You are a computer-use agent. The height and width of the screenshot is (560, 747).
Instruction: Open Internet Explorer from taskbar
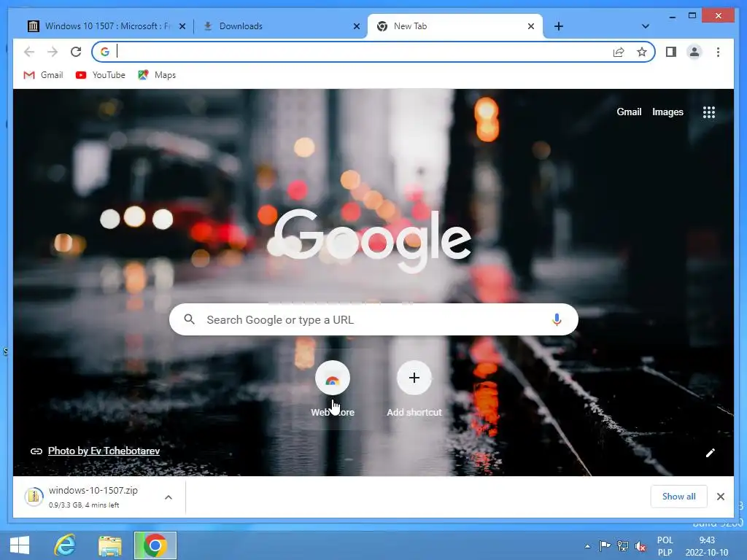(x=65, y=545)
